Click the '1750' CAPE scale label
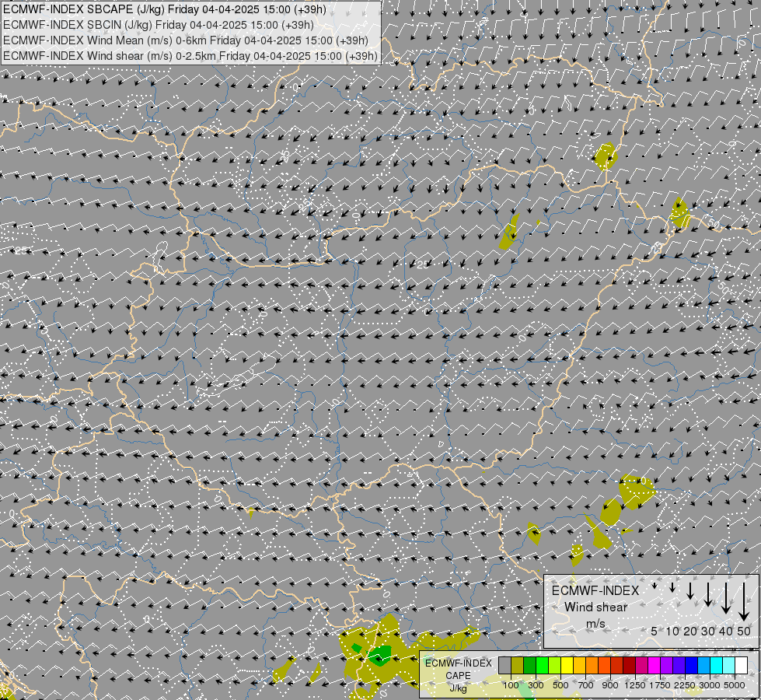This screenshot has width=761, height=700. point(660,685)
